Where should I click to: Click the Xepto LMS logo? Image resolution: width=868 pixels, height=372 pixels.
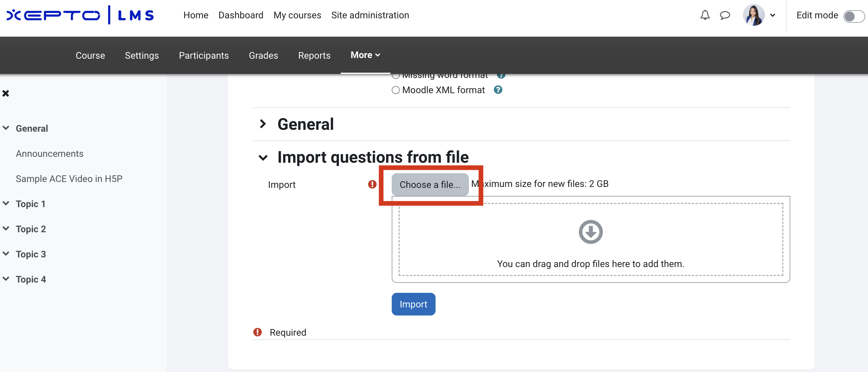(80, 15)
